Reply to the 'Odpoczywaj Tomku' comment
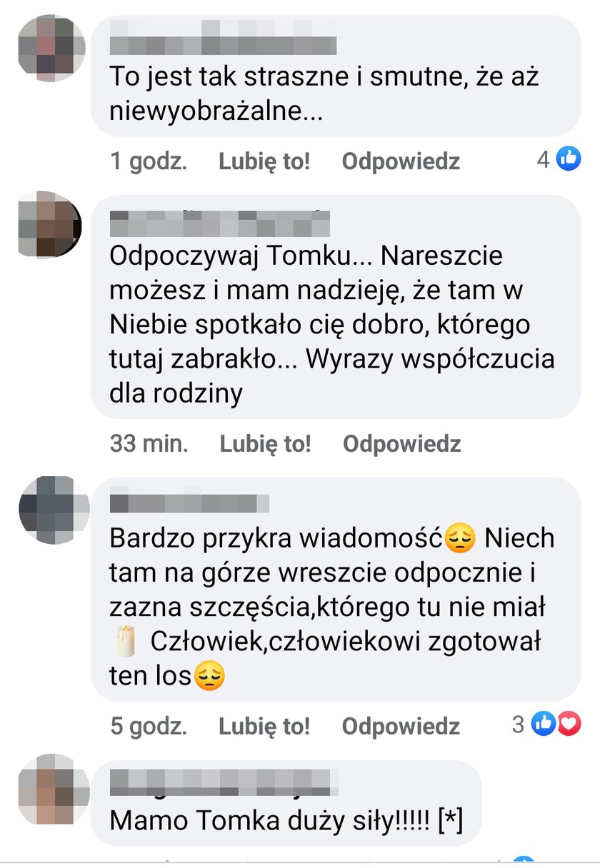The height and width of the screenshot is (868, 600). (401, 443)
